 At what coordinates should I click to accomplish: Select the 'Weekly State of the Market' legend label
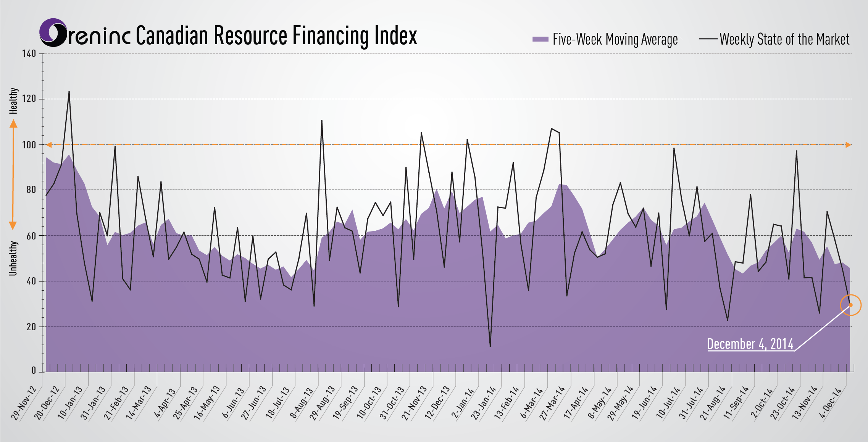pos(784,39)
